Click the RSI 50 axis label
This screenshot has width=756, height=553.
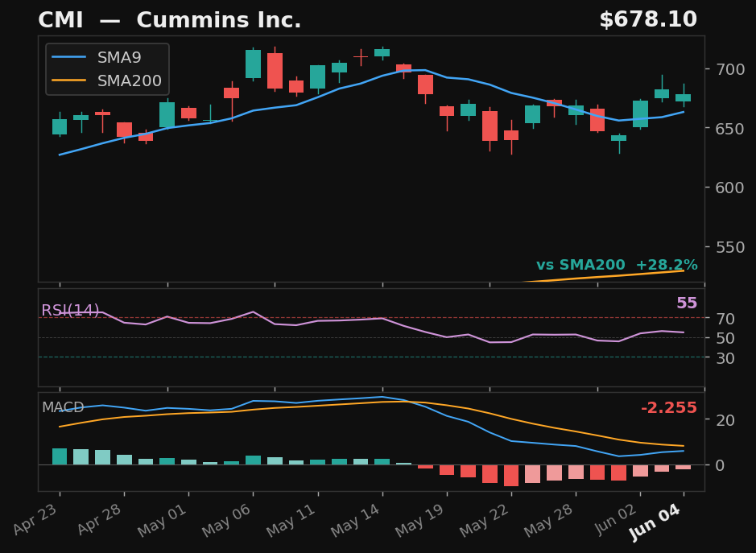click(725, 338)
